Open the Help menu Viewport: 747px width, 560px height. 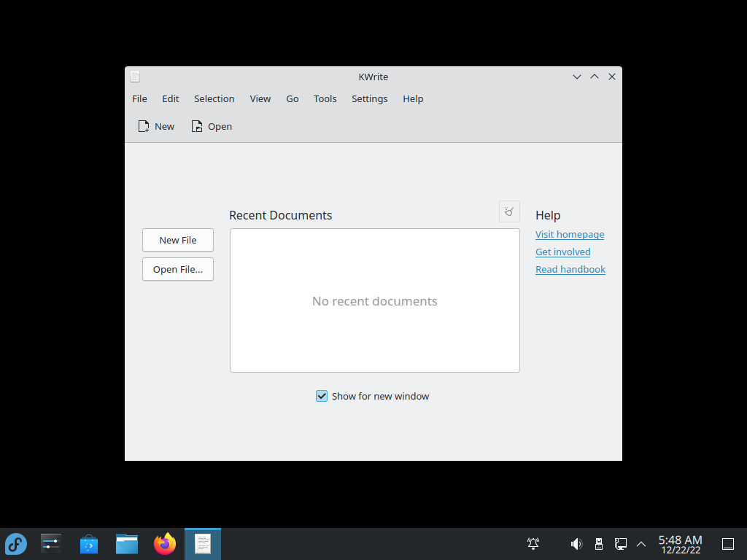413,98
